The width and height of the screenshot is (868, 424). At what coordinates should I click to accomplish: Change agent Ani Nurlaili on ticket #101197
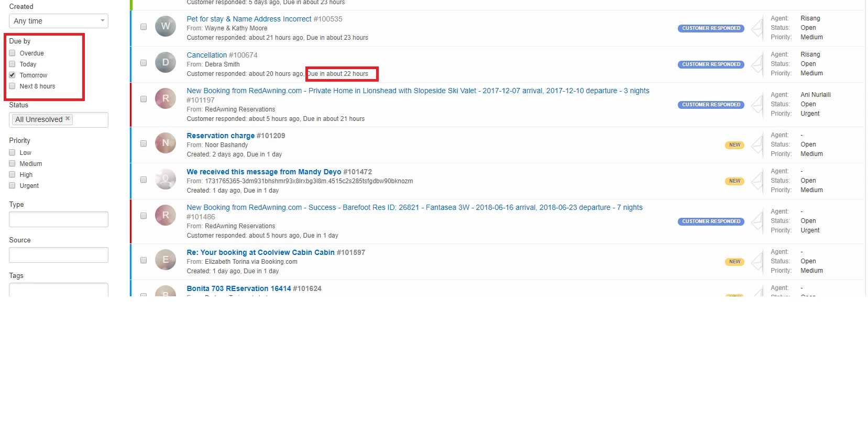tap(815, 95)
